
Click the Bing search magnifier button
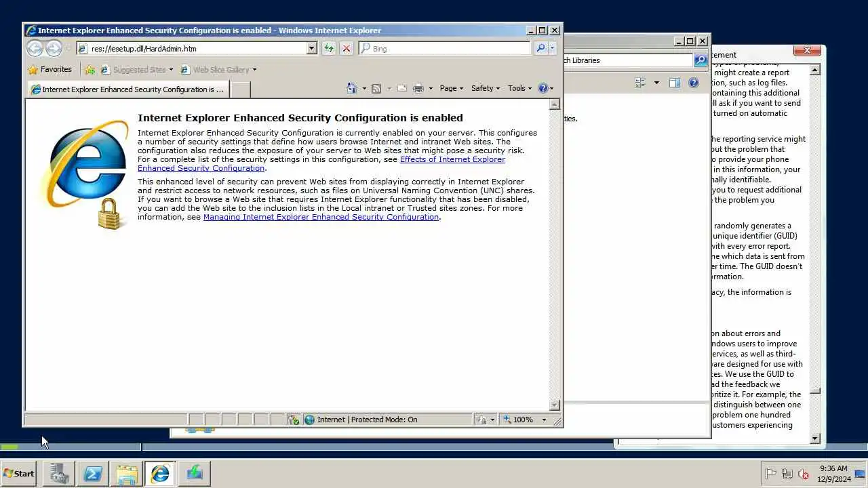click(x=540, y=48)
